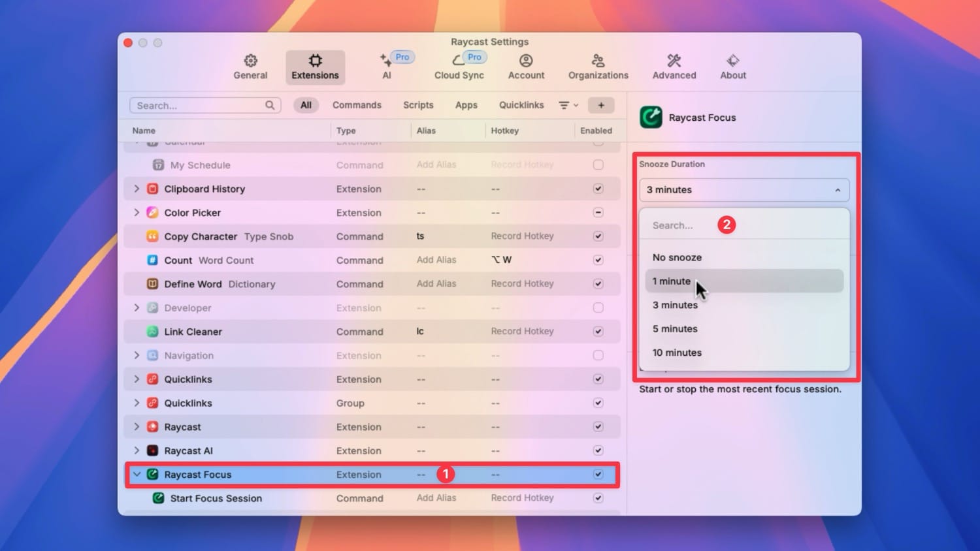Click the Color Picker icon
The width and height of the screenshot is (980, 551).
pyautogui.click(x=152, y=213)
